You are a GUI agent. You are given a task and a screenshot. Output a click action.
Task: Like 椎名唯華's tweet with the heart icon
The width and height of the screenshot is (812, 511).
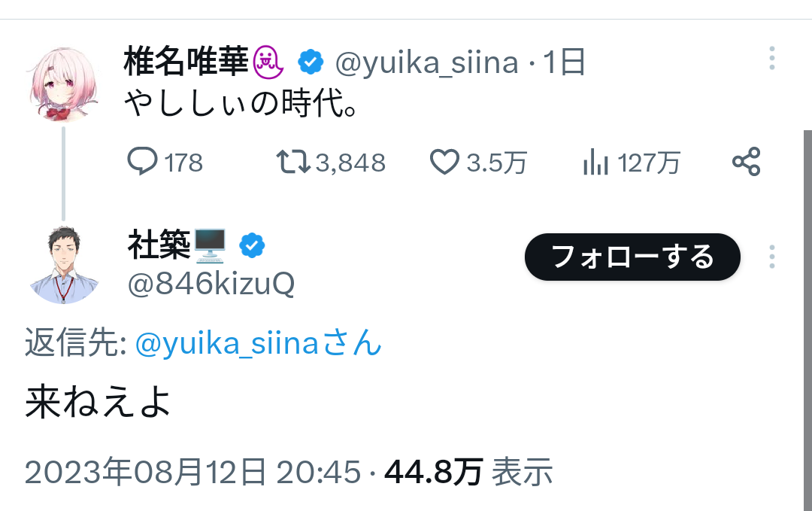point(444,162)
